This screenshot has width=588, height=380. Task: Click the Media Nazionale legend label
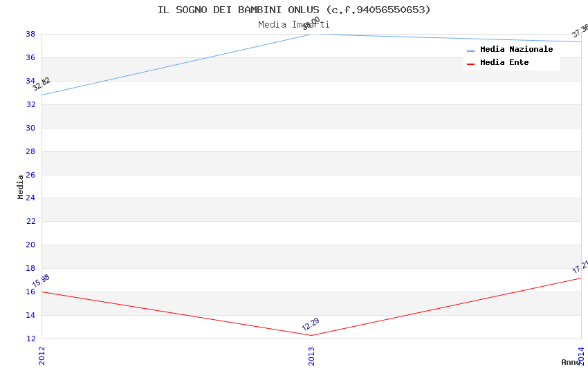516,49
